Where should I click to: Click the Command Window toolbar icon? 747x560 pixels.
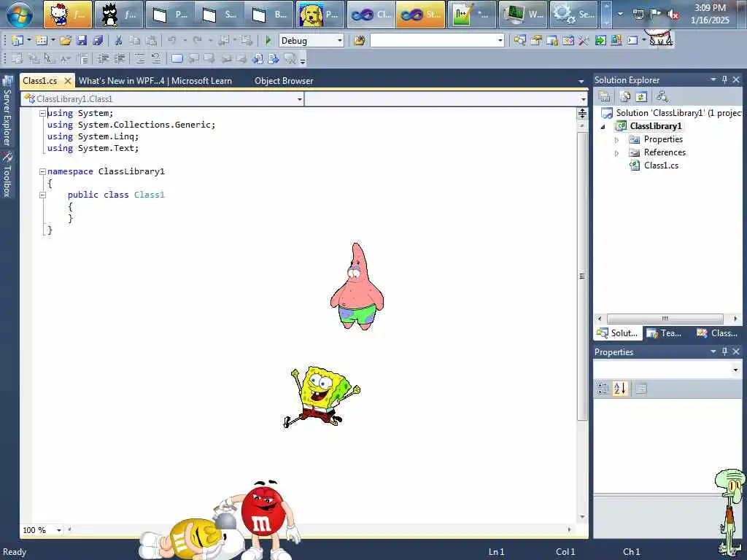[632, 41]
